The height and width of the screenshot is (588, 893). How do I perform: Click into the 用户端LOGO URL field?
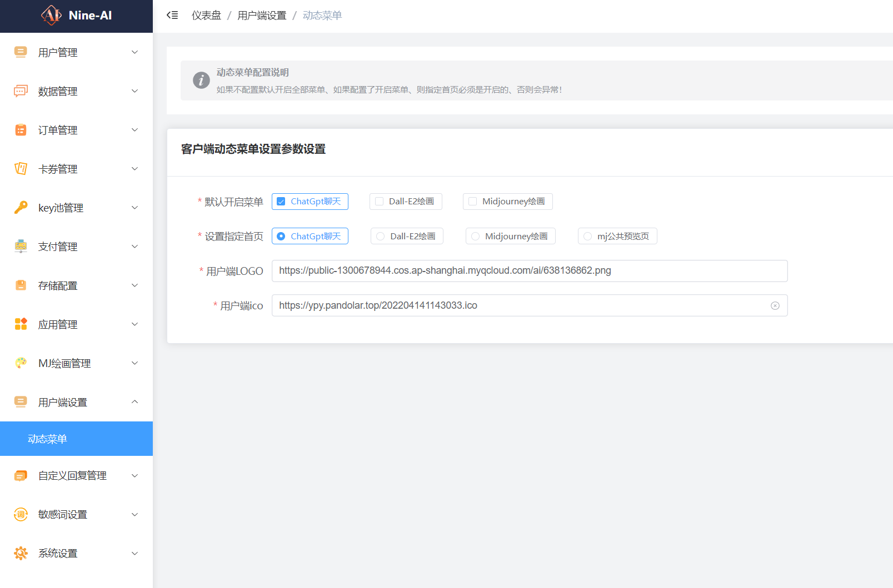[x=529, y=271]
